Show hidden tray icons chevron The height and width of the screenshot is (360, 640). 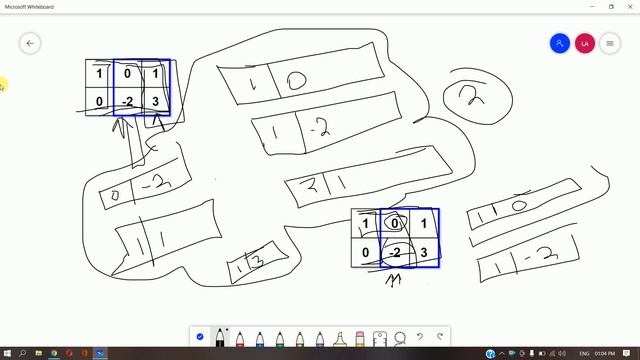click(502, 353)
